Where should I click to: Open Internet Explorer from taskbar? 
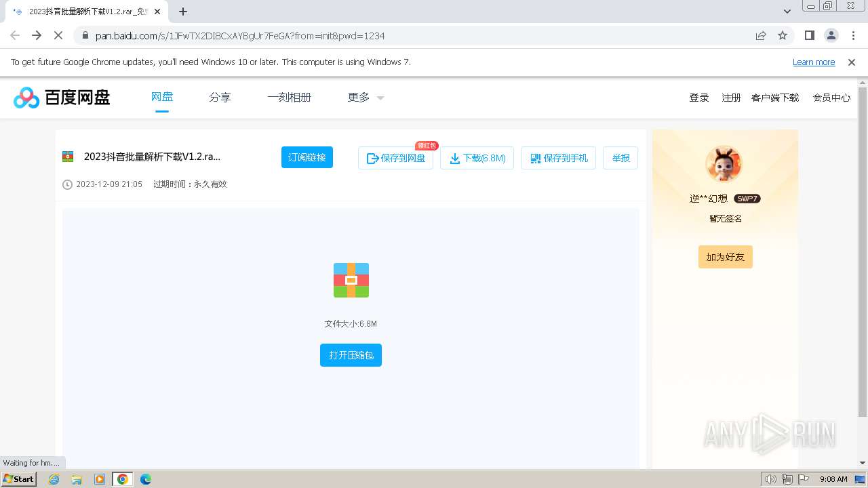click(x=54, y=479)
